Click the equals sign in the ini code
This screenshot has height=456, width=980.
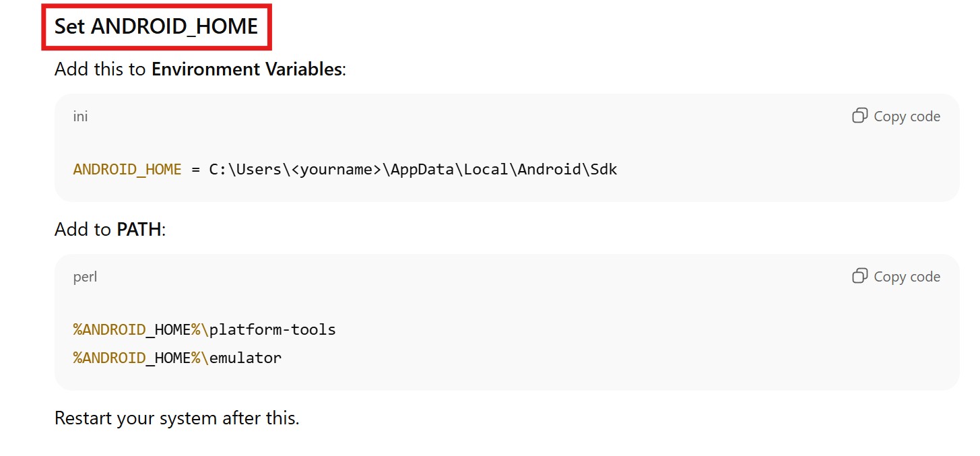195,169
